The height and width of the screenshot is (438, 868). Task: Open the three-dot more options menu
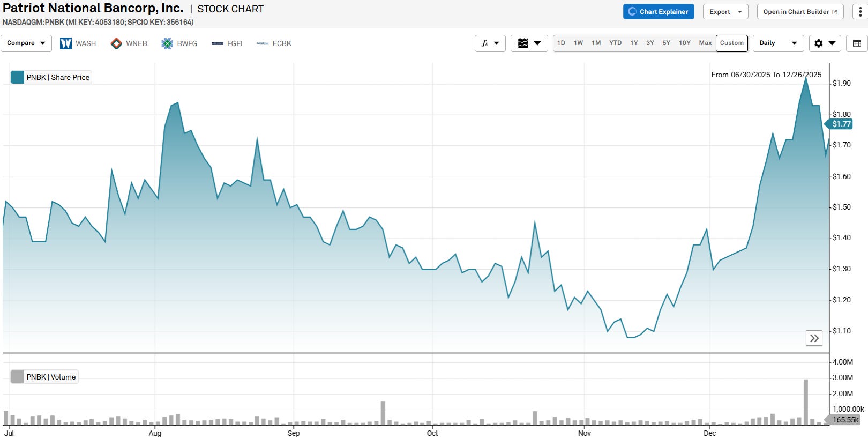tap(860, 12)
